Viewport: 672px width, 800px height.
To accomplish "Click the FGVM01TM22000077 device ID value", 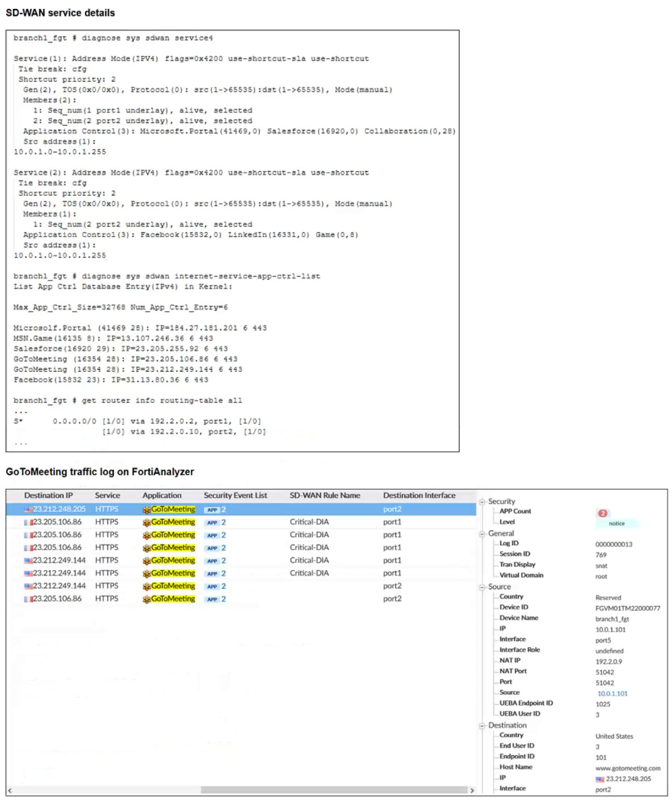I will 628,608.
